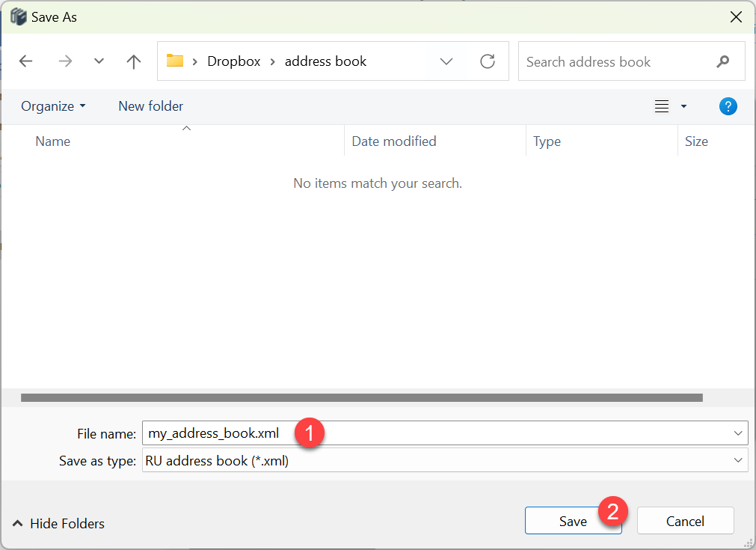The image size is (756, 550).
Task: Expand the address bar previous locations dropdown
Action: coord(446,61)
